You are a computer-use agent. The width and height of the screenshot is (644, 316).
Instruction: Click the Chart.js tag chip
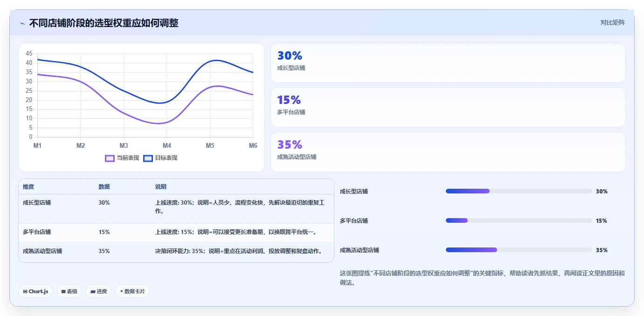pos(35,291)
